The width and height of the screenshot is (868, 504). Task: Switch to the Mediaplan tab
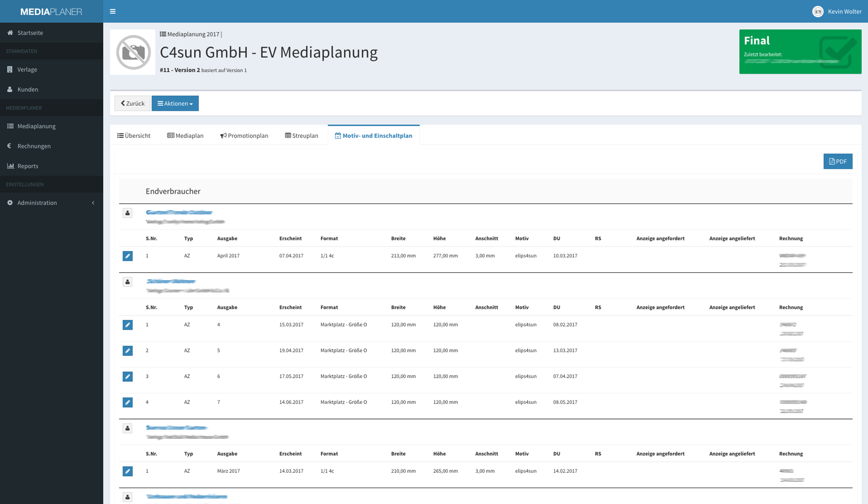point(185,135)
